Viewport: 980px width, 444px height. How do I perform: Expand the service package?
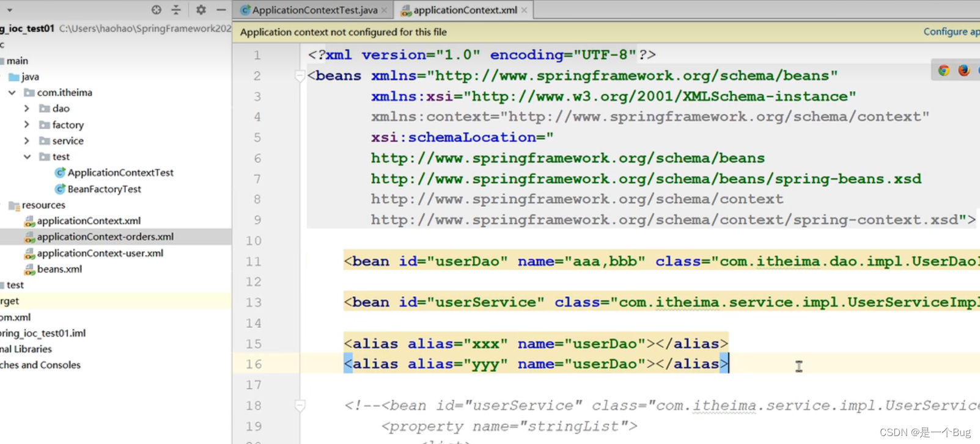coord(27,140)
